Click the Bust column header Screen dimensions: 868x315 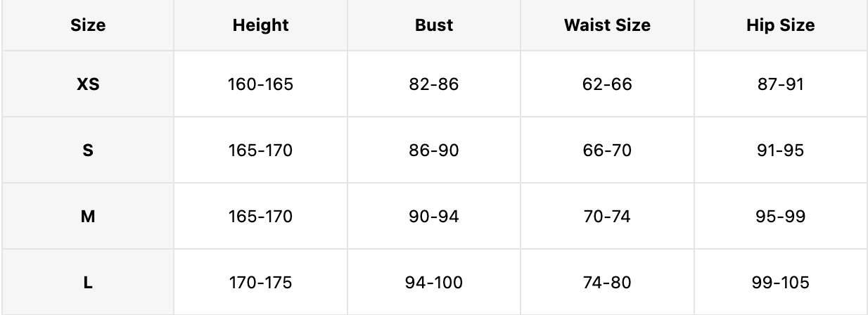pos(434,25)
